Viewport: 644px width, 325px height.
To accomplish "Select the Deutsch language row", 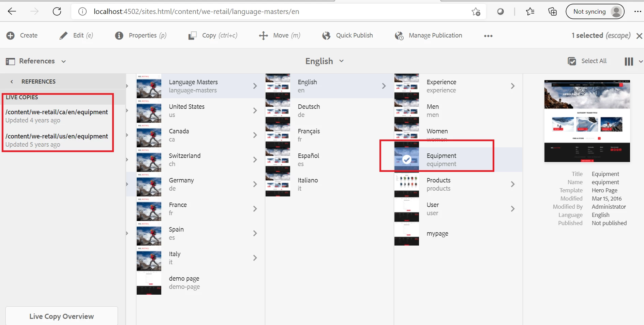I will coord(329,110).
